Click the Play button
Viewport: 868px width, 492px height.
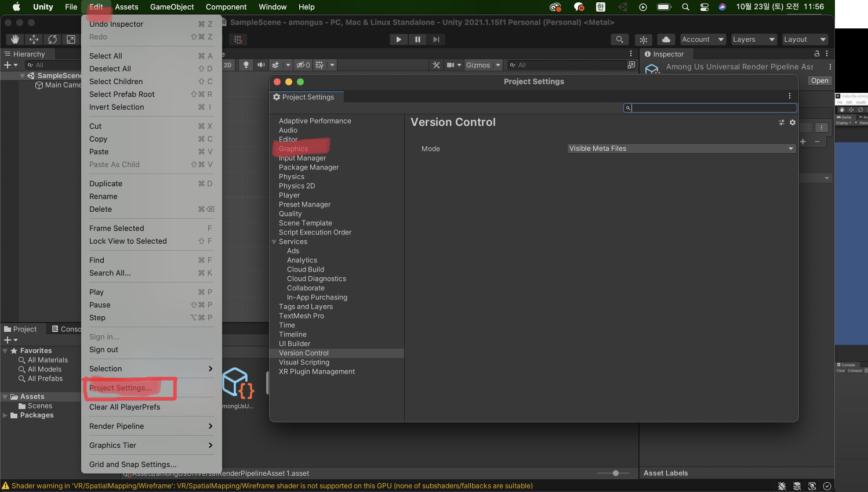(398, 39)
